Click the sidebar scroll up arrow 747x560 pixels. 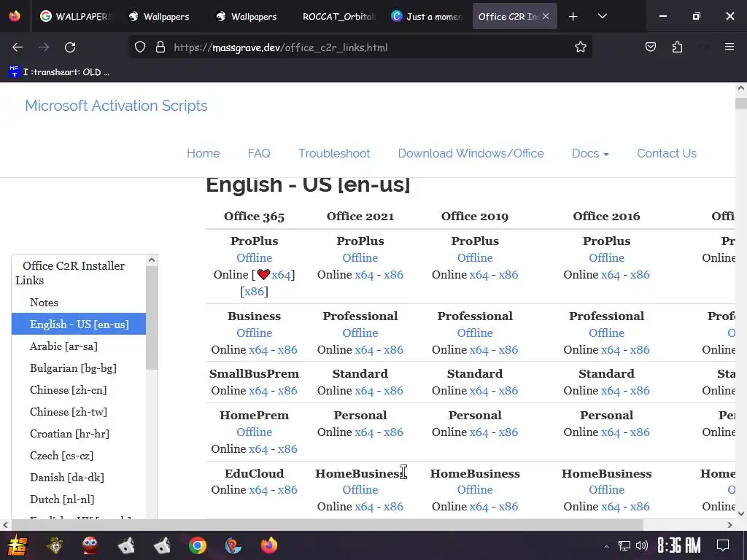click(x=152, y=260)
